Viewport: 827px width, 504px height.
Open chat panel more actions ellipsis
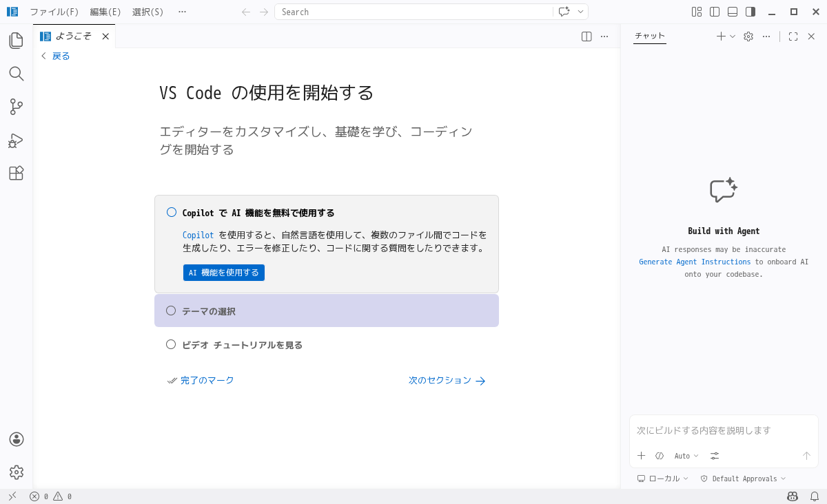(x=766, y=36)
